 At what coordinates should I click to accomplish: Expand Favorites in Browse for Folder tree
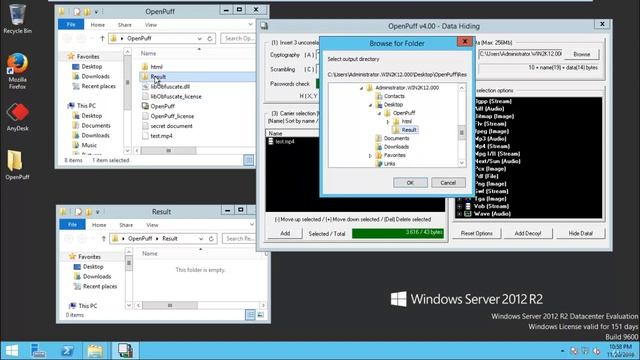point(370,156)
